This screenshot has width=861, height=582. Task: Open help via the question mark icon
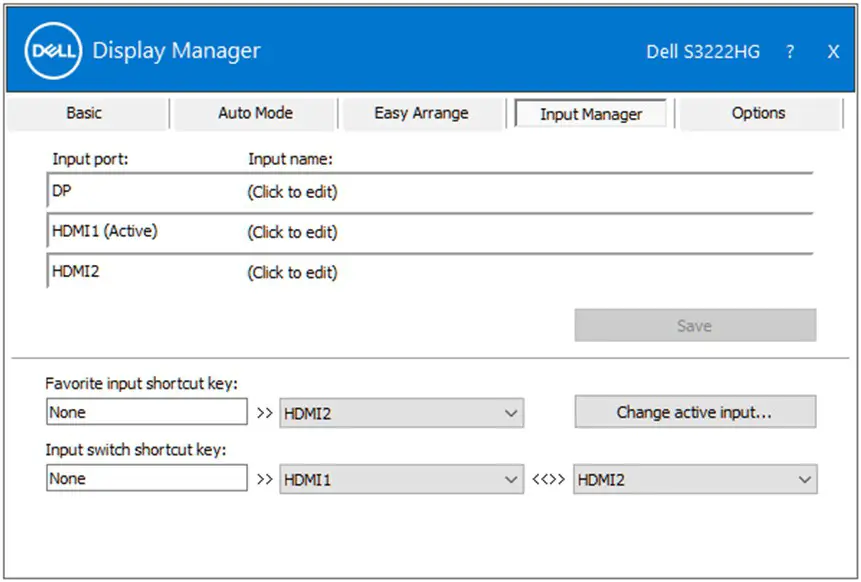click(x=790, y=51)
